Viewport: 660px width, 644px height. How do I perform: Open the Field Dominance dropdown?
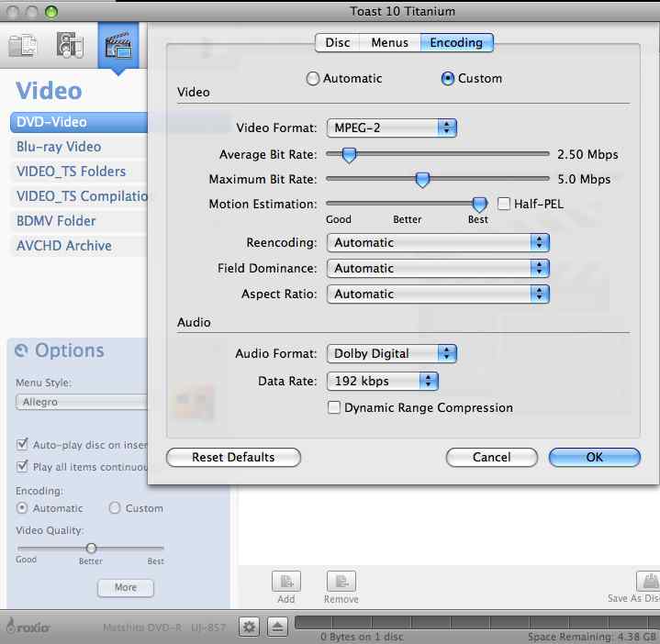(x=438, y=269)
